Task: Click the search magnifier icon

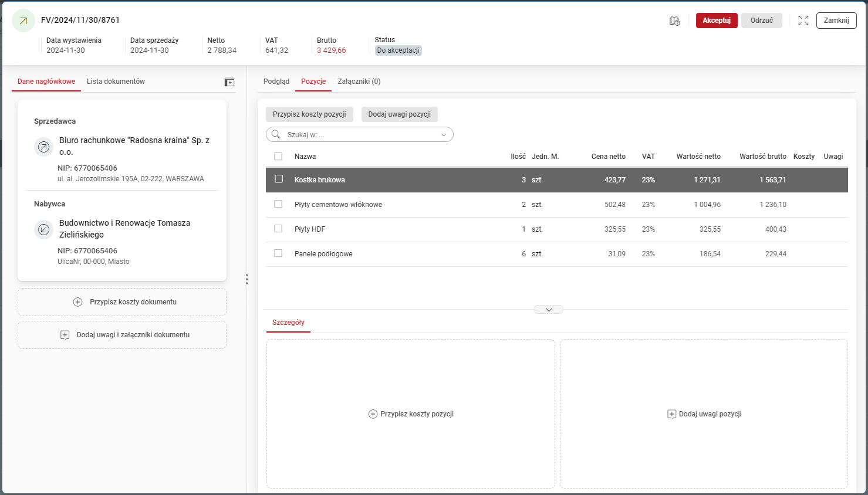Action: coord(276,134)
